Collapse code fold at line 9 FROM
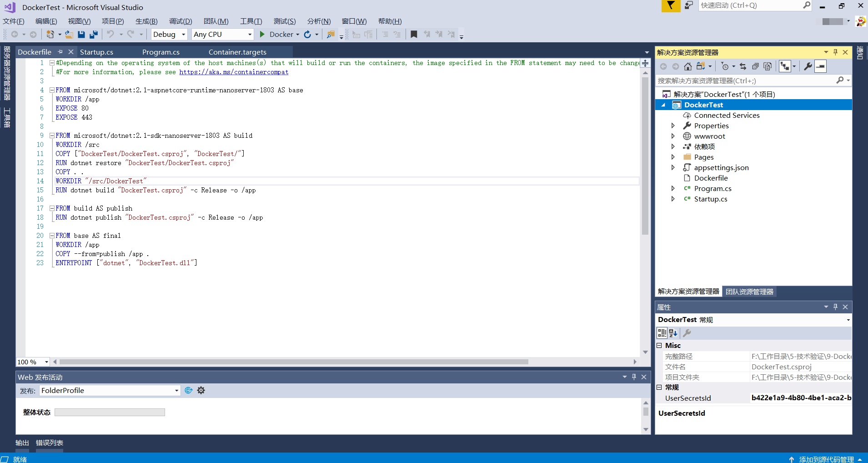This screenshot has width=868, height=463. tap(52, 136)
